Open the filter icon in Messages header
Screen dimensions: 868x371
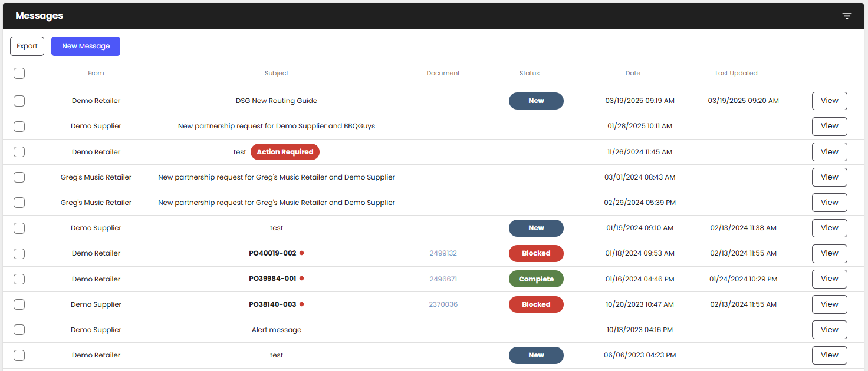point(847,16)
